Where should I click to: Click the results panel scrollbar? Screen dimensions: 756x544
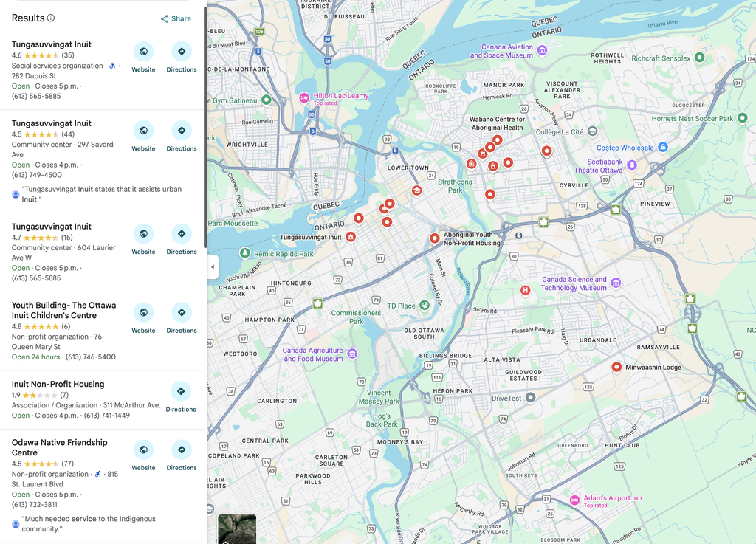[x=205, y=128]
